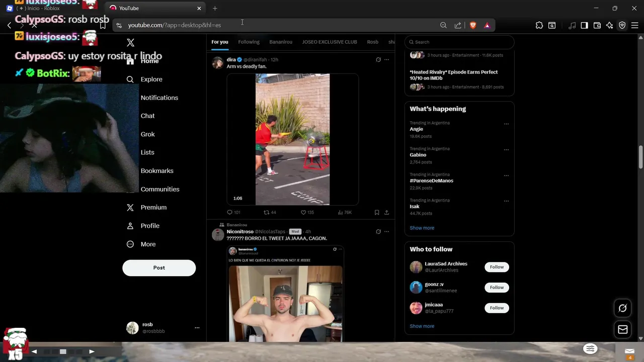Open Lists in the sidebar

(x=147, y=152)
